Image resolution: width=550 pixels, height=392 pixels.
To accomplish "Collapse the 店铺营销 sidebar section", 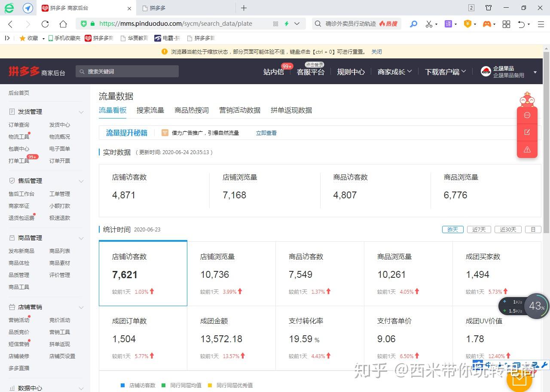I will [81, 307].
